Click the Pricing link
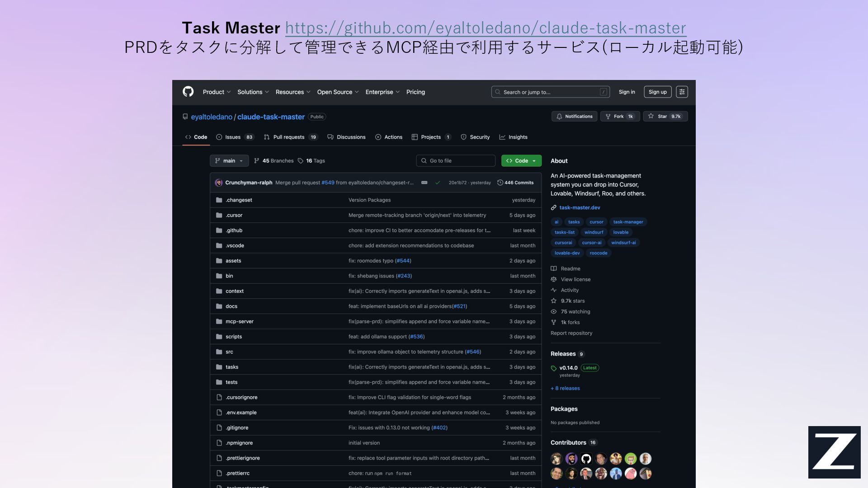The image size is (868, 488). 415,92
